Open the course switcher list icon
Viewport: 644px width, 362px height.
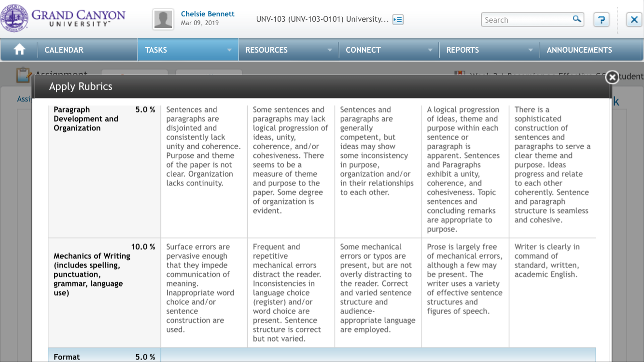pos(398,20)
